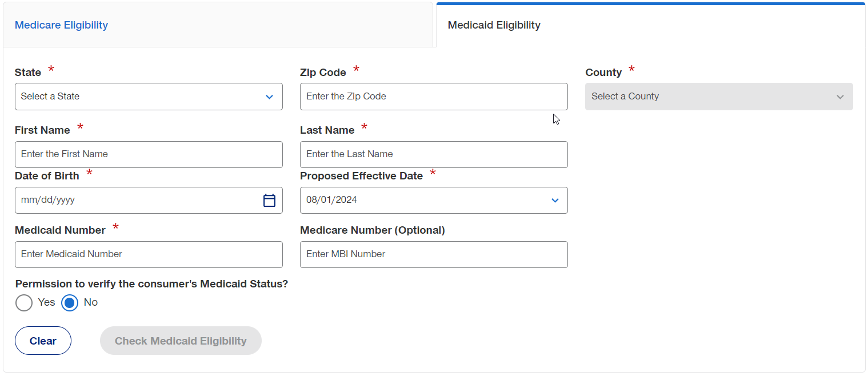The height and width of the screenshot is (376, 868).
Task: Click into the Last Name field
Action: (x=434, y=154)
